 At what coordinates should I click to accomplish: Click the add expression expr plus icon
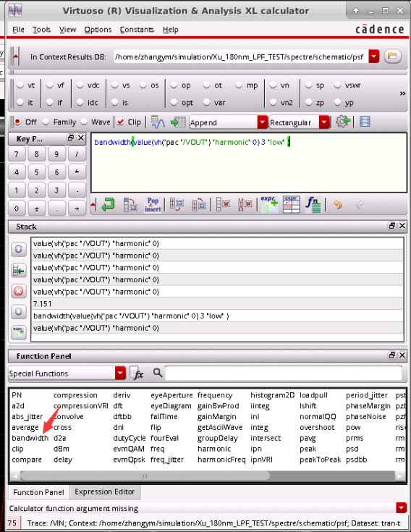tap(269, 205)
